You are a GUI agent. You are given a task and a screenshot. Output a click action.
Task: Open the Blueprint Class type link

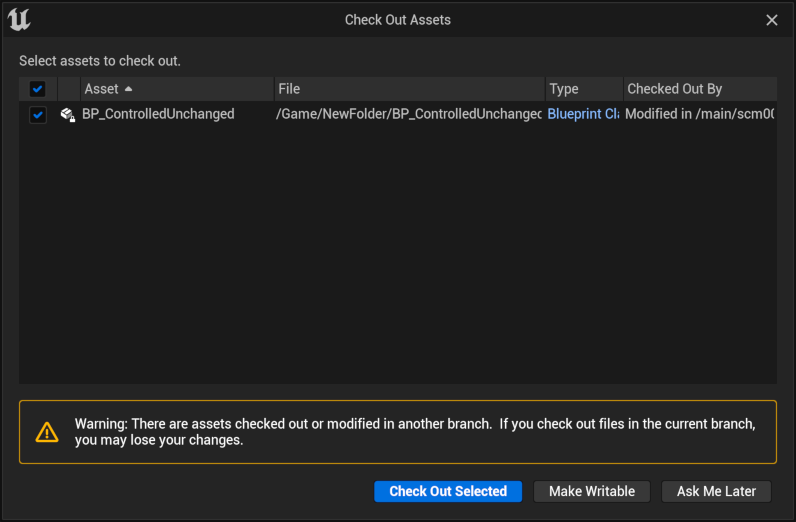coord(583,114)
